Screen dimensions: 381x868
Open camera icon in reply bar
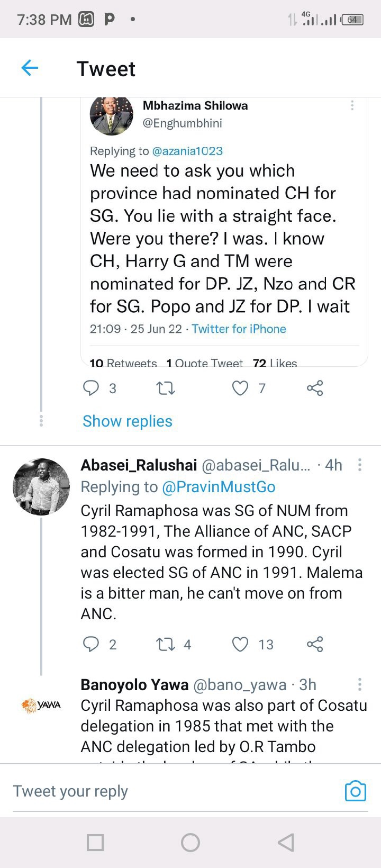355,791
